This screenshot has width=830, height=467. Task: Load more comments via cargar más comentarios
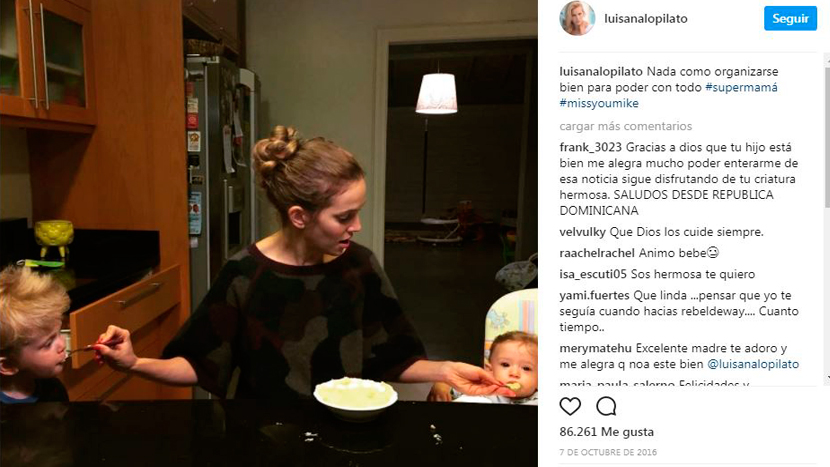click(x=626, y=126)
